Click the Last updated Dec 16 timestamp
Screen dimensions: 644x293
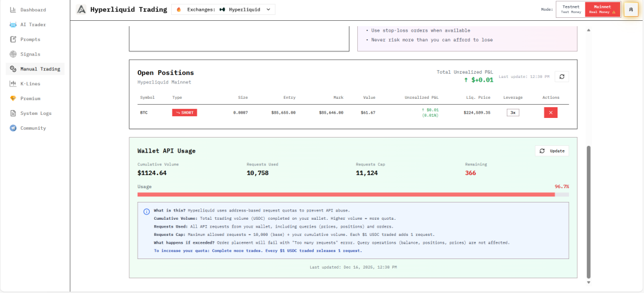(x=353, y=267)
